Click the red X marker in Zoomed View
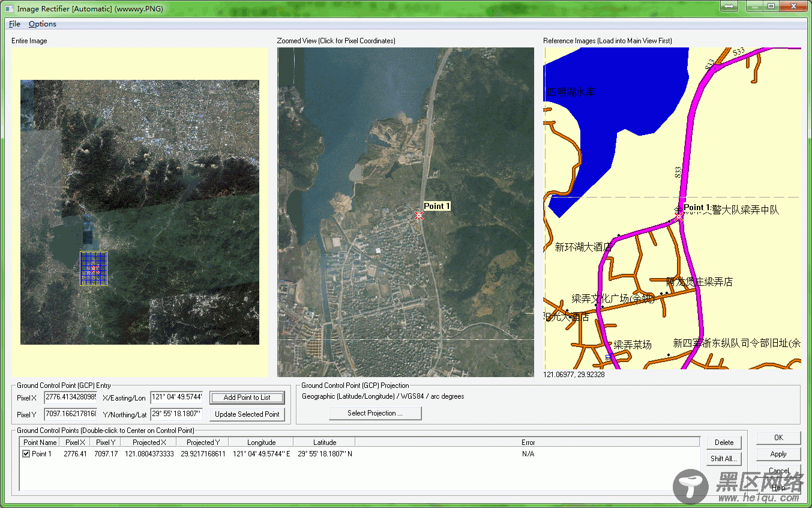Screen dimensions: 812x508 [419, 216]
